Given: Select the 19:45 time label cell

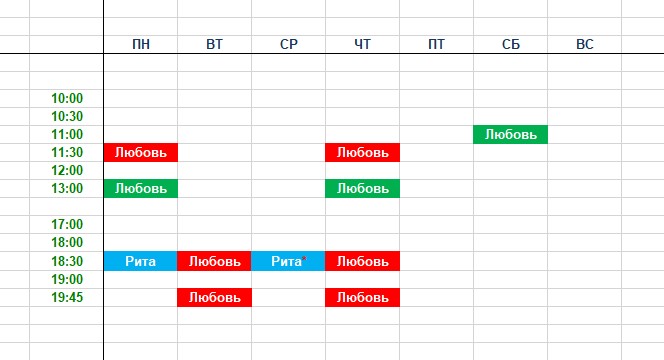Looking at the screenshot, I should [66, 297].
